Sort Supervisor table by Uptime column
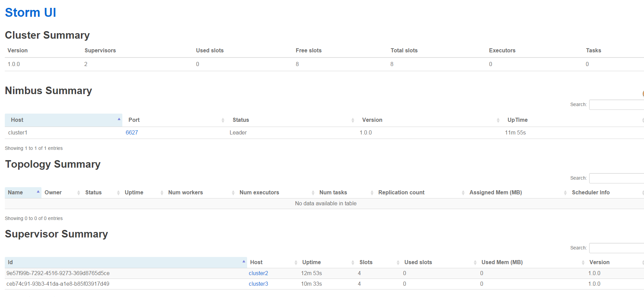This screenshot has width=644, height=297. (x=328, y=262)
